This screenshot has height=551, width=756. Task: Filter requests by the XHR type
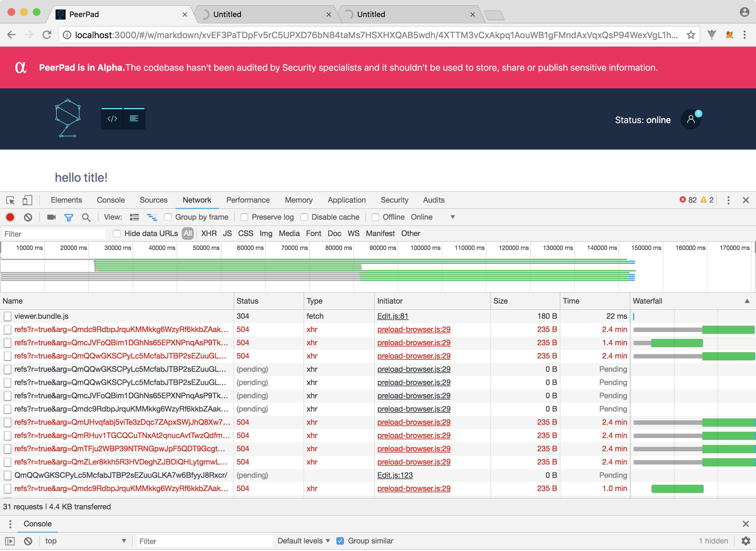coord(209,234)
